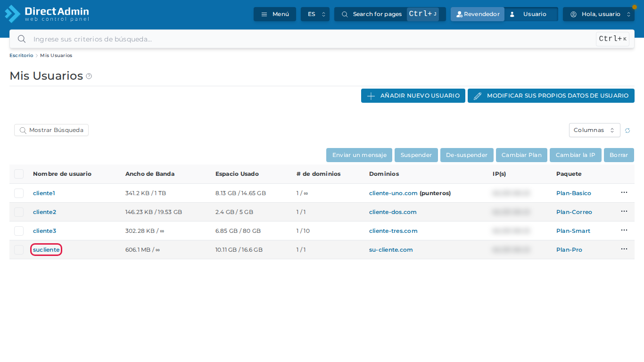The height and width of the screenshot is (362, 644).
Task: Click the help icon beside Mis Usuarios
Action: click(89, 76)
